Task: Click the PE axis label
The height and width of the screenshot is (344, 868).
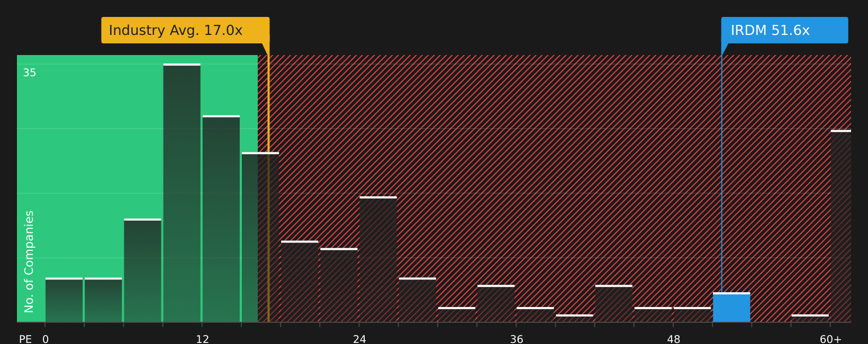Action: (x=25, y=339)
